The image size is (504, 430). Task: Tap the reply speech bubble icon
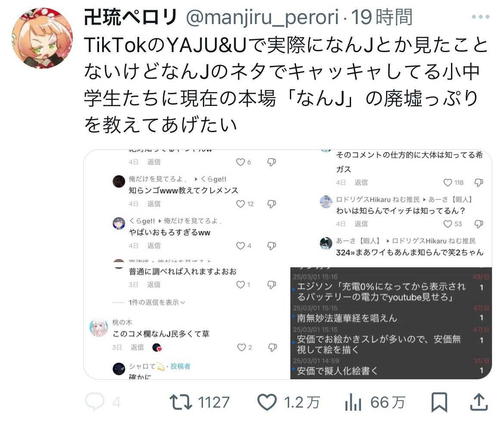94,402
